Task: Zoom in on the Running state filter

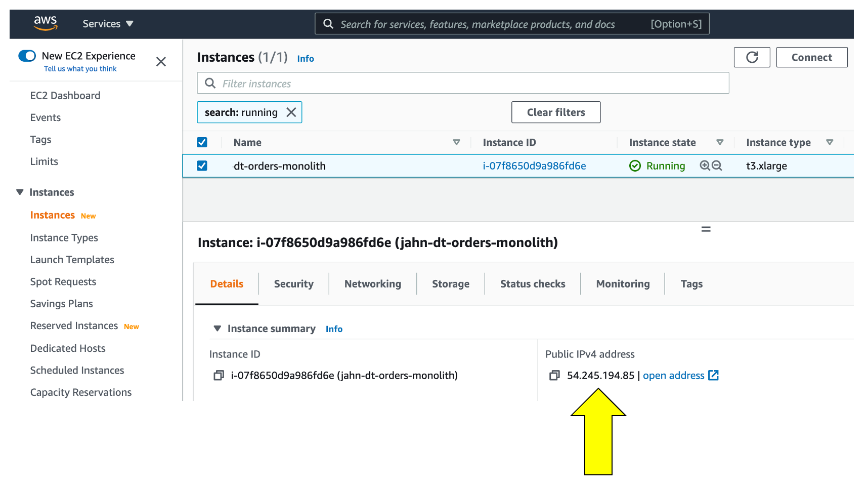Action: coord(705,166)
